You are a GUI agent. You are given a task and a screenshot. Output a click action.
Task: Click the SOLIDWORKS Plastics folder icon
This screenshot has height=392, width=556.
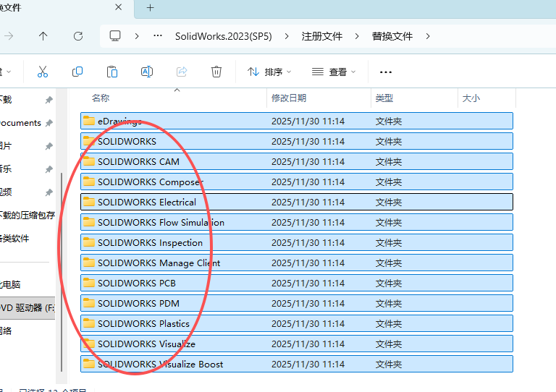click(88, 323)
